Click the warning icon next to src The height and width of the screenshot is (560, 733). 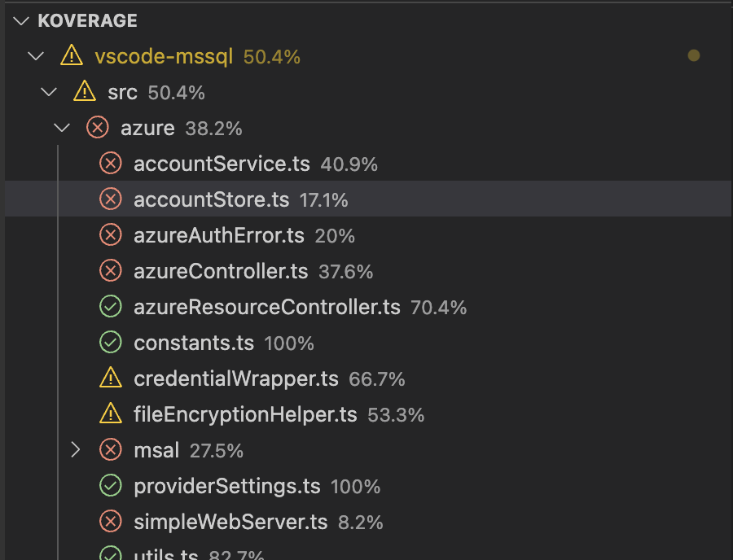(x=85, y=92)
